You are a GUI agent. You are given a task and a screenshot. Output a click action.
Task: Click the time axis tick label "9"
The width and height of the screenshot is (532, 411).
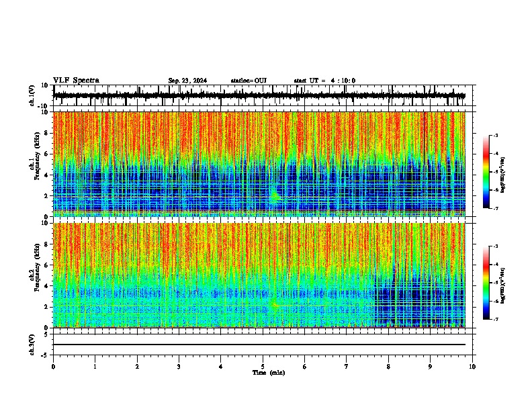click(x=430, y=367)
